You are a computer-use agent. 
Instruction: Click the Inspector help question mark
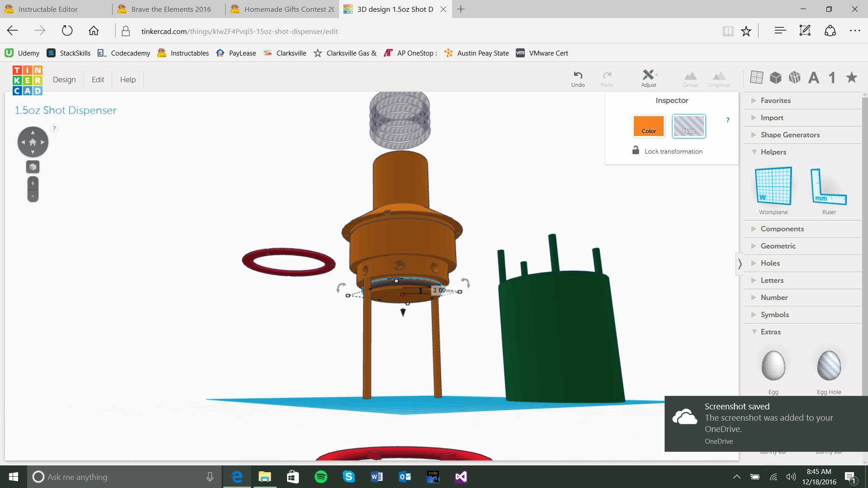pos(727,120)
